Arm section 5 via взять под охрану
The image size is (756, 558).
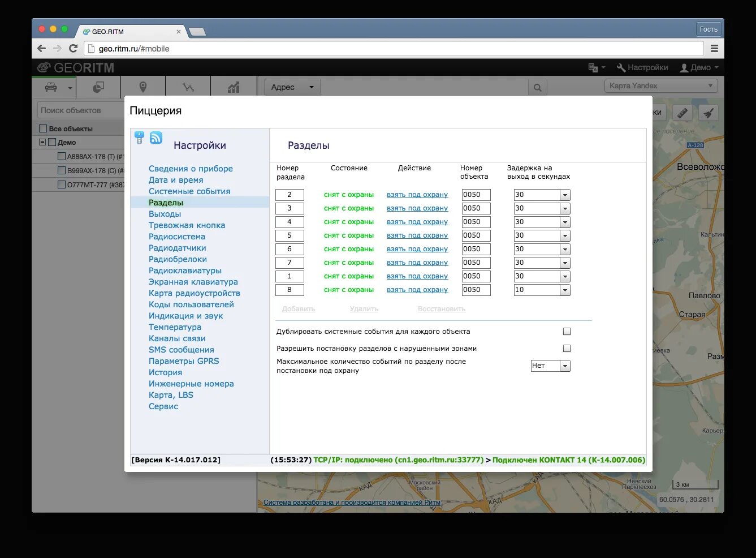417,235
